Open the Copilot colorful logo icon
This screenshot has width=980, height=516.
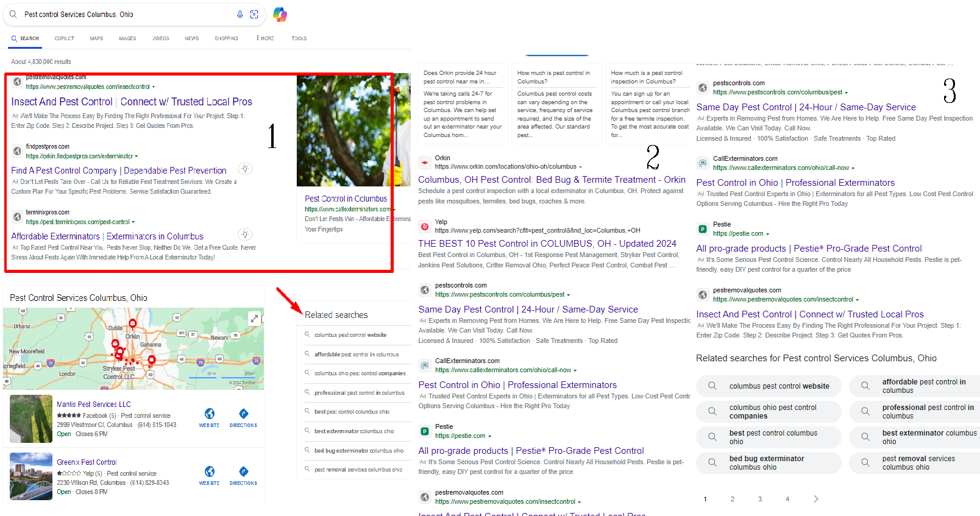point(280,15)
